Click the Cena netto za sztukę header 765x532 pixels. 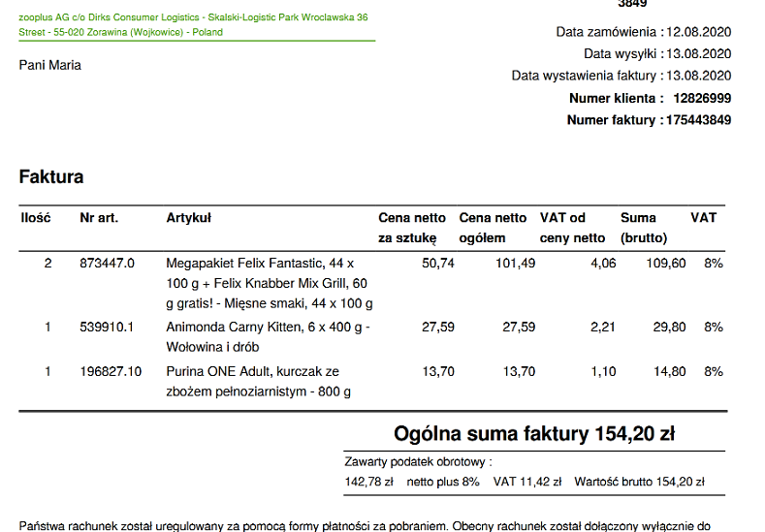(412, 228)
